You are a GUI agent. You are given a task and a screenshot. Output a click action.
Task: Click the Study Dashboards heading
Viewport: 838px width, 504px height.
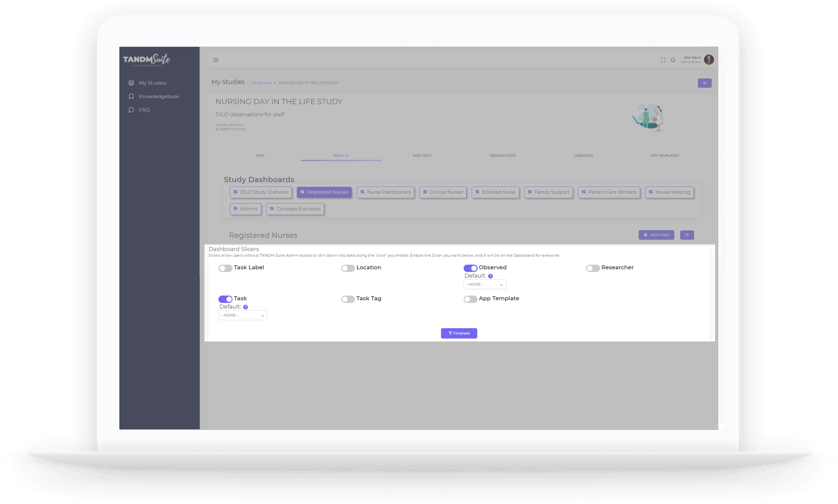click(x=259, y=179)
